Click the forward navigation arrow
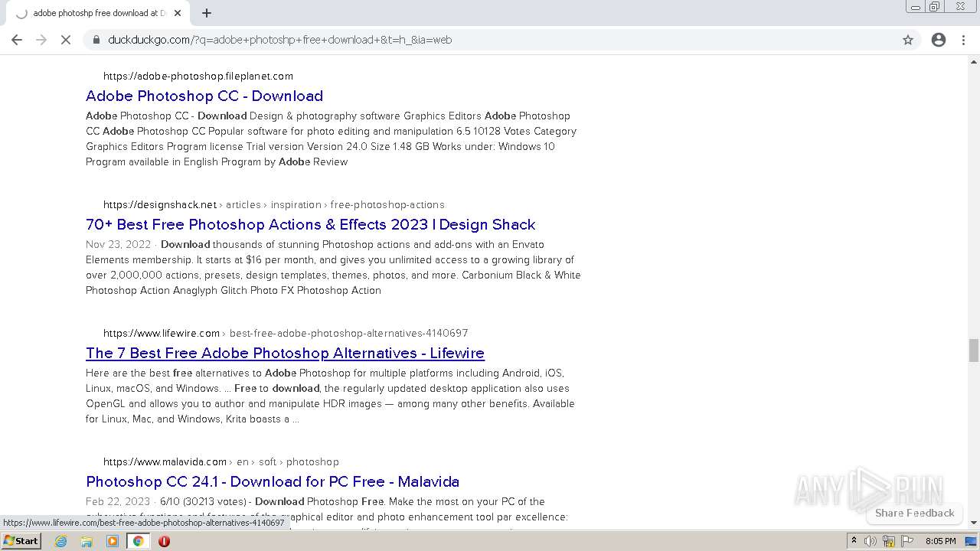The image size is (980, 551). point(41,40)
